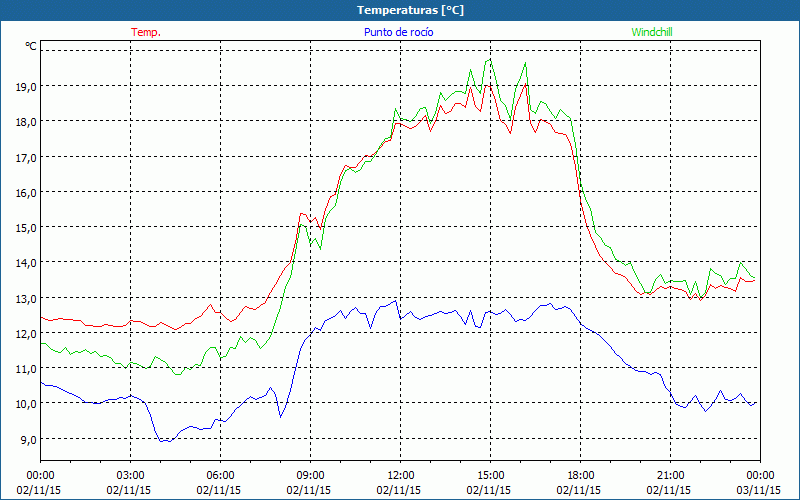Click the 16,0 y-axis value
Screen dimensions: 800x500
pyautogui.click(x=26, y=193)
